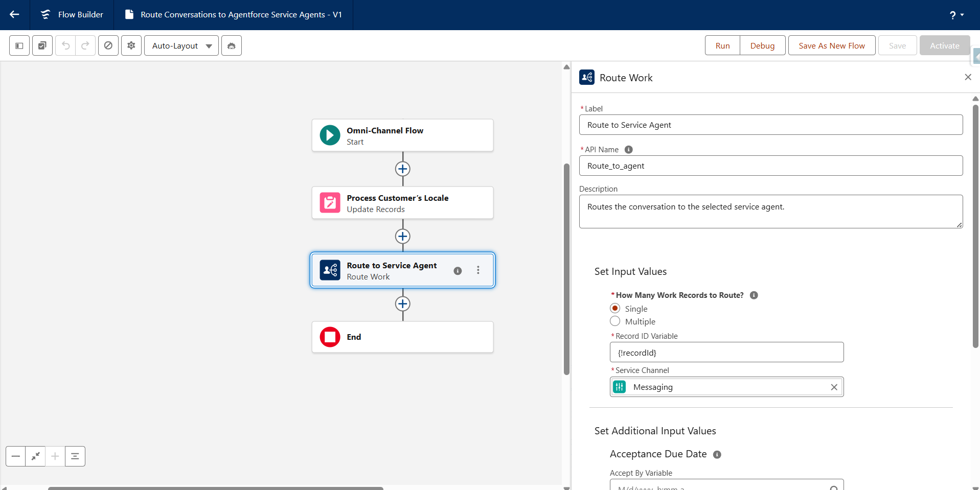Click the Debug button

click(762, 45)
